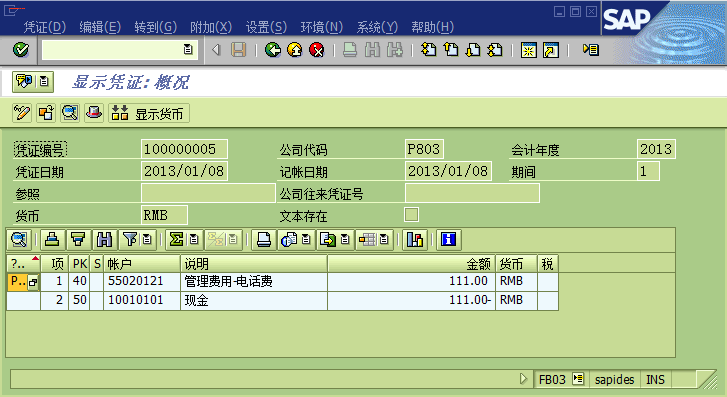Go to First page icon

pyautogui.click(x=428, y=50)
